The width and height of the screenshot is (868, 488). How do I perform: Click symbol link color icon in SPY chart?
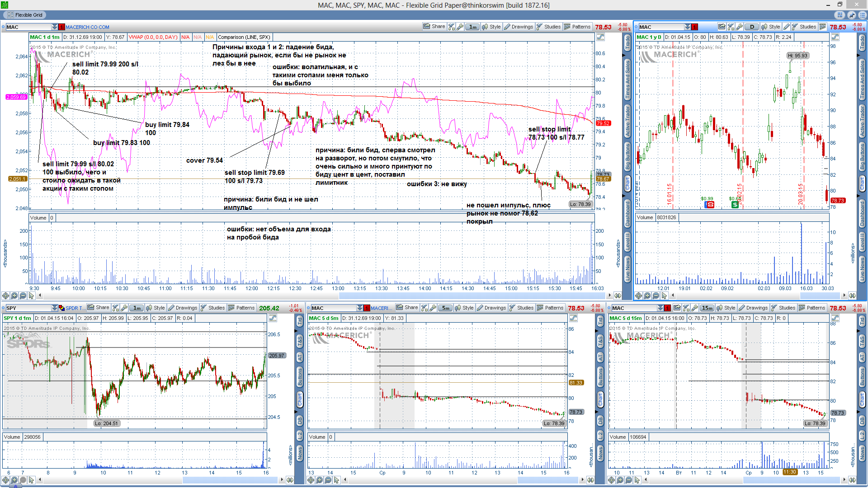click(62, 308)
